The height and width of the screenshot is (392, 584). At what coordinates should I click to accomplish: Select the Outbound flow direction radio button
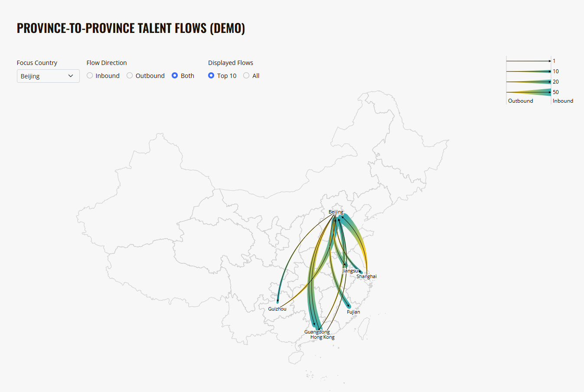[x=129, y=75]
